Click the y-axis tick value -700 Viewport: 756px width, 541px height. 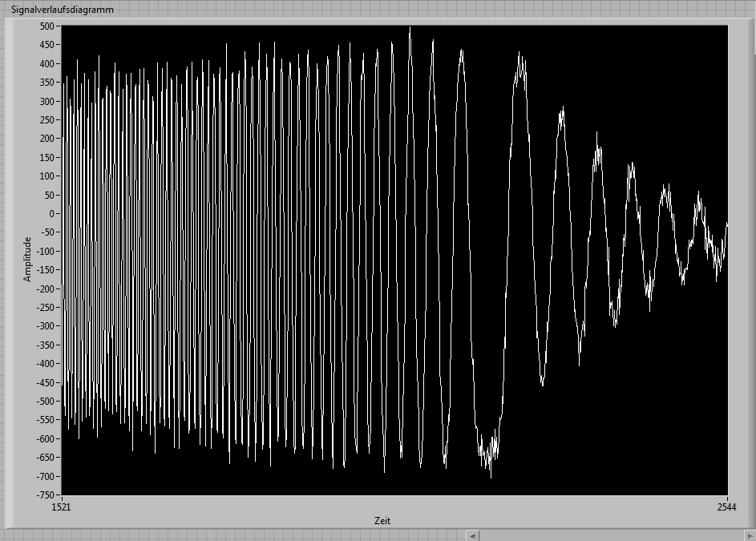click(46, 476)
